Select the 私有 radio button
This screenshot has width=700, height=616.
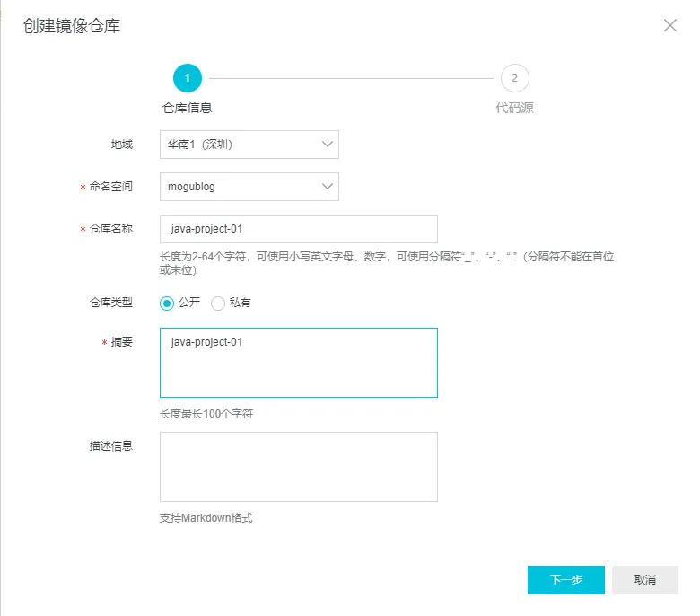point(218,304)
